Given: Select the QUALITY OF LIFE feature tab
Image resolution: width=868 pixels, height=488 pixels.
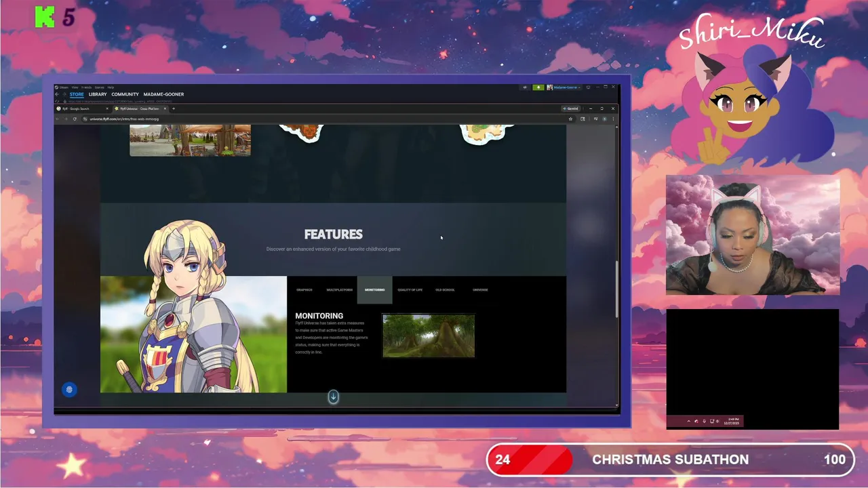Looking at the screenshot, I should 410,290.
